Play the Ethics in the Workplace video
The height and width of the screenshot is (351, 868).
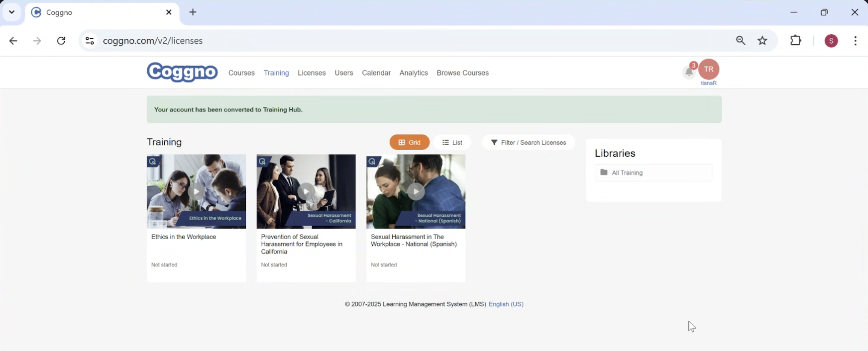(197, 191)
